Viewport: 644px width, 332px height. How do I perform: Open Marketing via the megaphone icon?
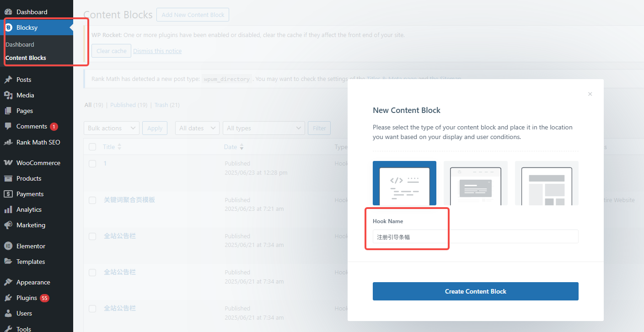point(8,225)
